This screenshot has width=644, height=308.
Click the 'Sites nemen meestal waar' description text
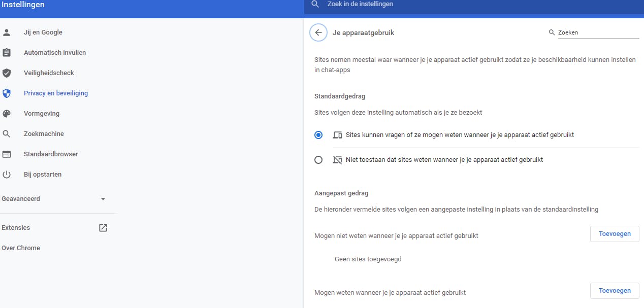click(475, 64)
